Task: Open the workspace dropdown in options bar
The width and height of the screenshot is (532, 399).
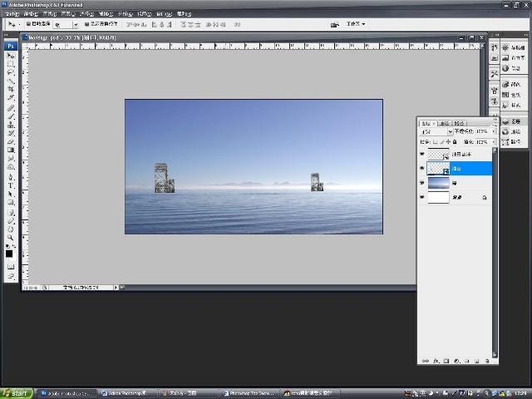Action: coord(356,24)
